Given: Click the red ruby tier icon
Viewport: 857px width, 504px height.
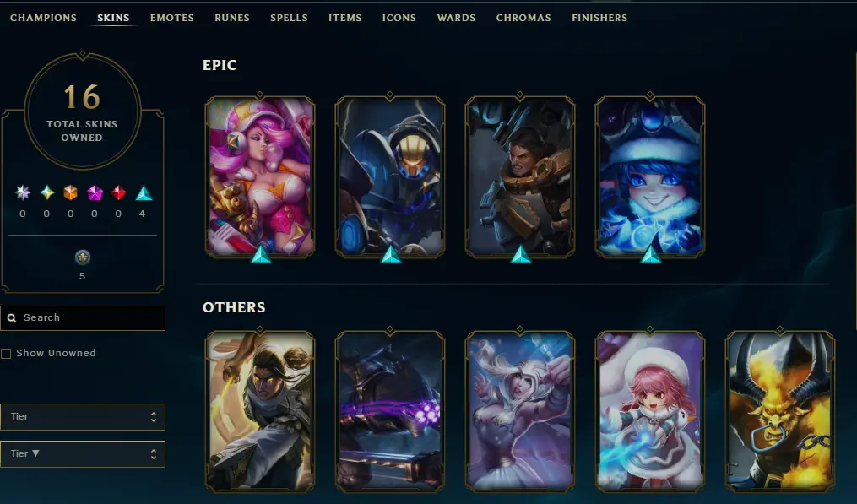Looking at the screenshot, I should (118, 192).
